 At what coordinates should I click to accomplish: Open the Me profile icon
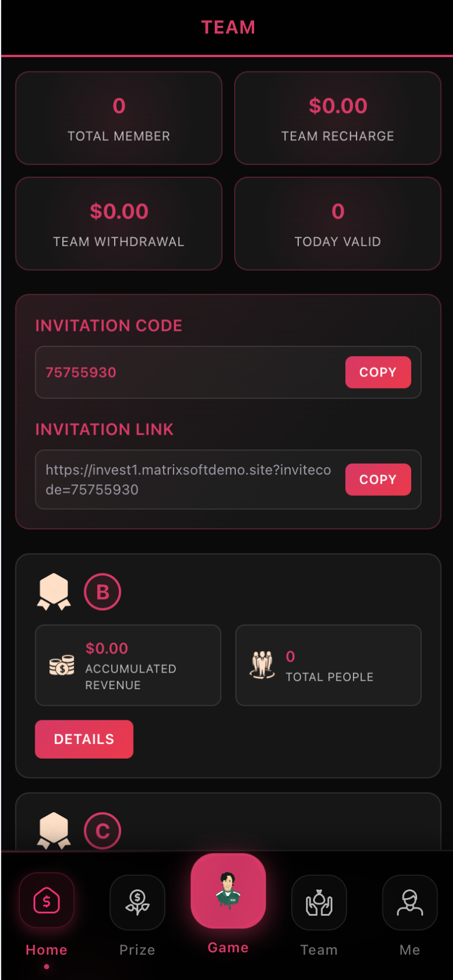pos(409,903)
